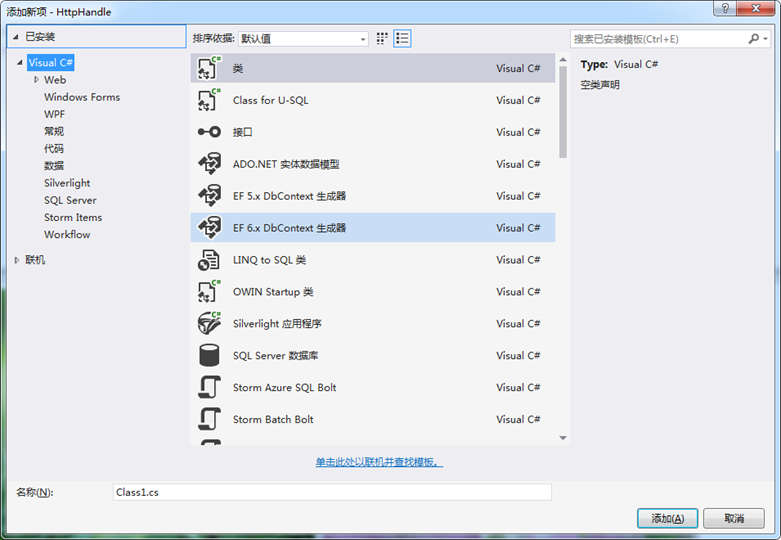Collapse the Visual C# tree node
The width and height of the screenshot is (781, 540).
tap(19, 63)
